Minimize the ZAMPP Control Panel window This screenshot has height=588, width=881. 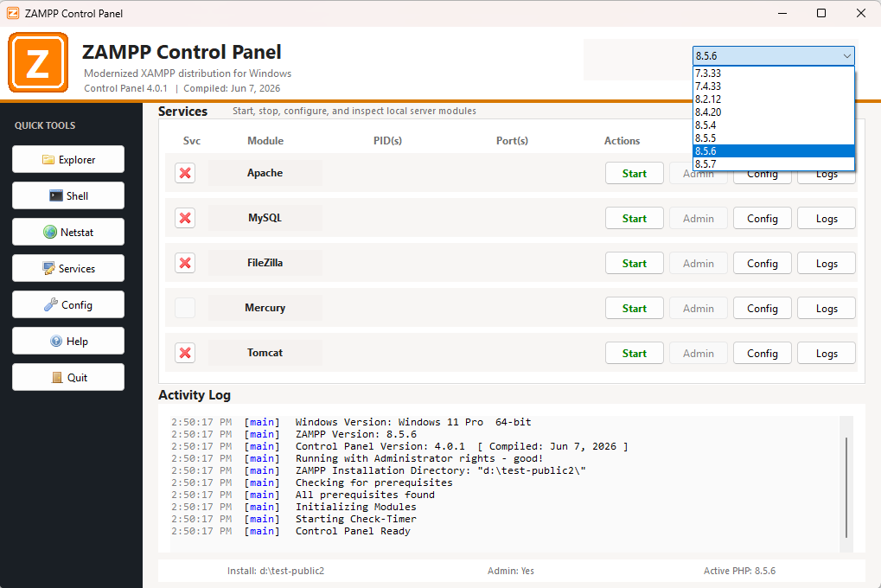(782, 13)
